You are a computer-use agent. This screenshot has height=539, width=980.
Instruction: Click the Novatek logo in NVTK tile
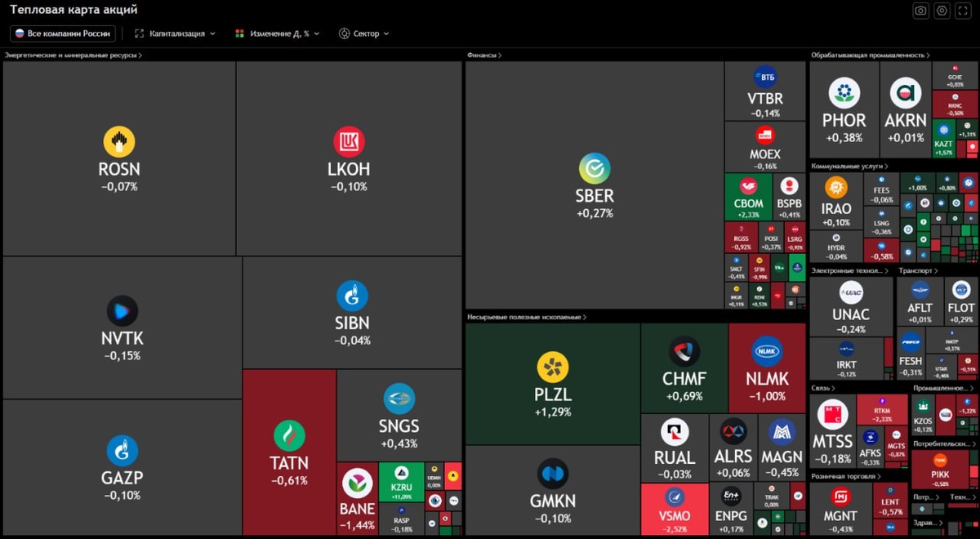point(122,311)
